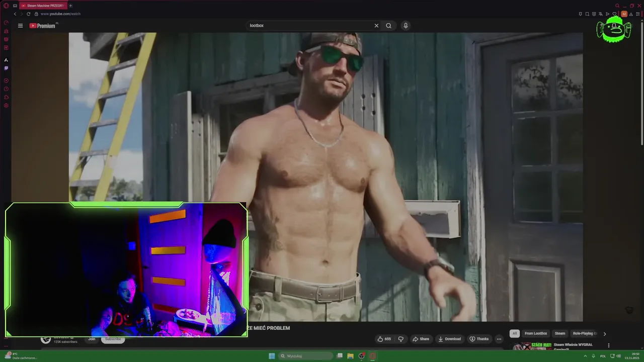Select the 'Steam' filter chip
Screen dimensions: 644x362
click(x=559, y=333)
